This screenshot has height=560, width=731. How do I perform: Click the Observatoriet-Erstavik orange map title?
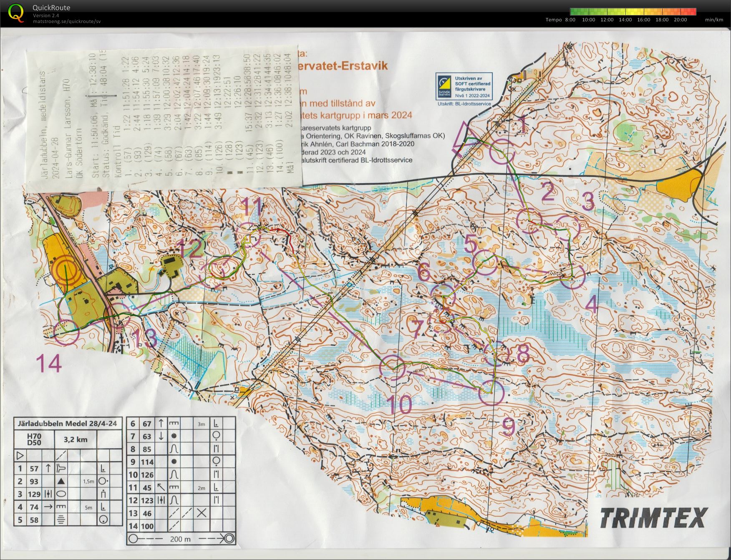pos(344,66)
